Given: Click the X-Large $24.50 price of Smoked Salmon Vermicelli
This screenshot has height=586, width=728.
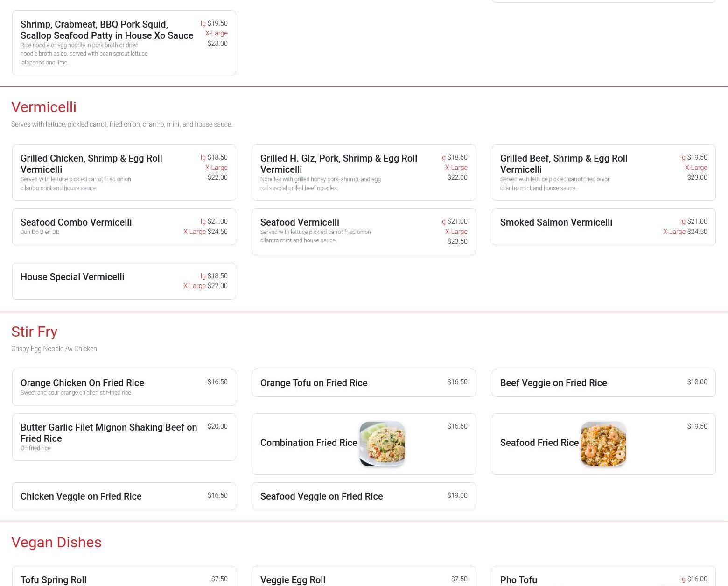Looking at the screenshot, I should click(685, 232).
